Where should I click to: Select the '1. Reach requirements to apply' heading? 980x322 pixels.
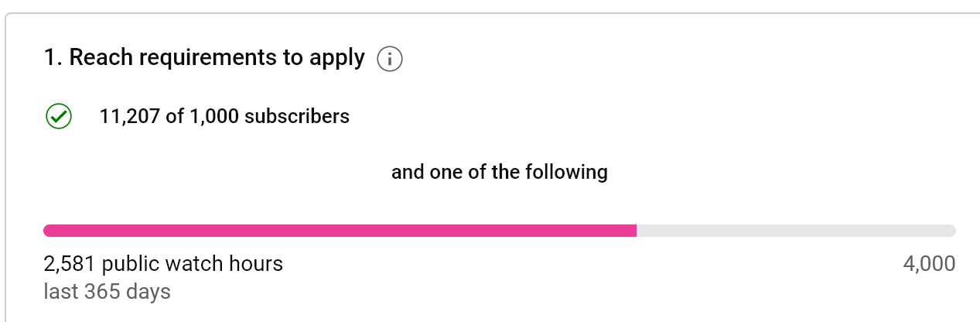click(204, 58)
